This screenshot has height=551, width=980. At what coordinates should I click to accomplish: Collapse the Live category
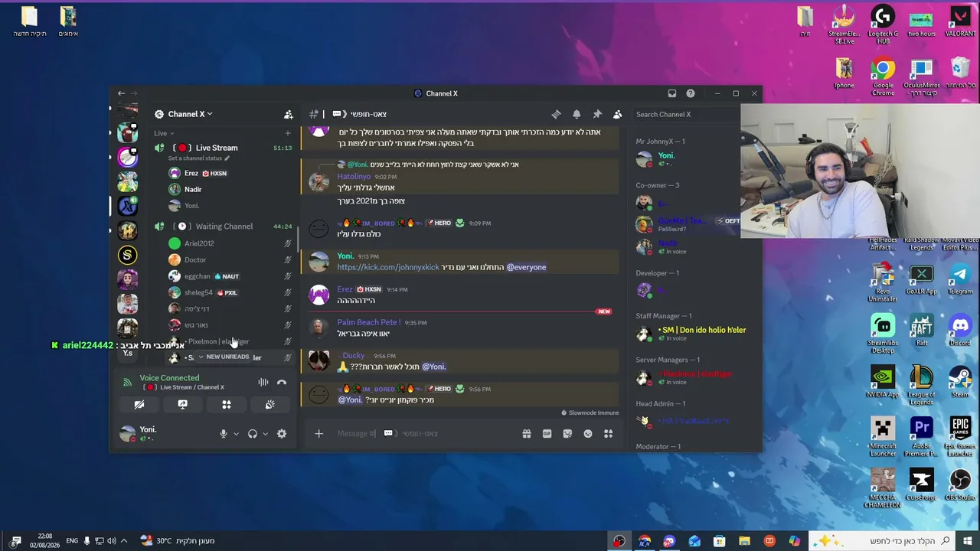point(164,133)
